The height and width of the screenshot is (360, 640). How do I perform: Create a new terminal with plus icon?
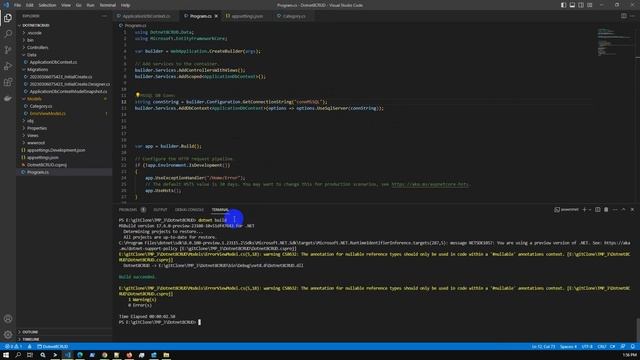tap(584, 209)
